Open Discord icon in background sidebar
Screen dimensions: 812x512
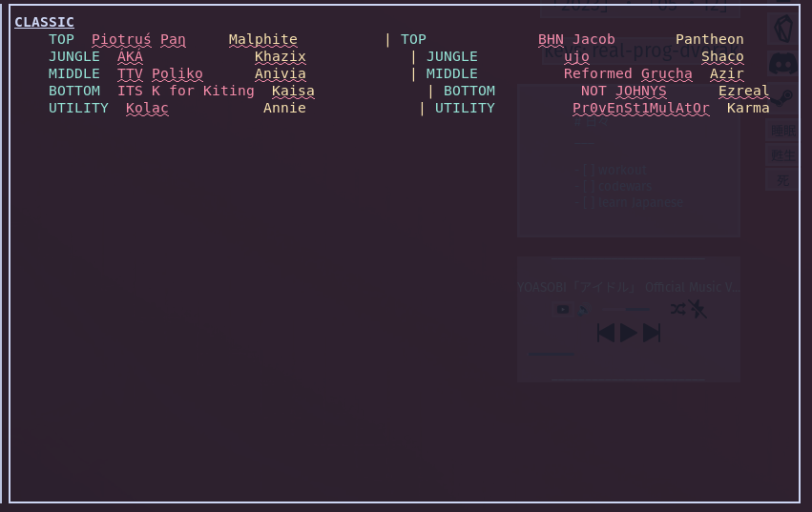click(x=783, y=63)
